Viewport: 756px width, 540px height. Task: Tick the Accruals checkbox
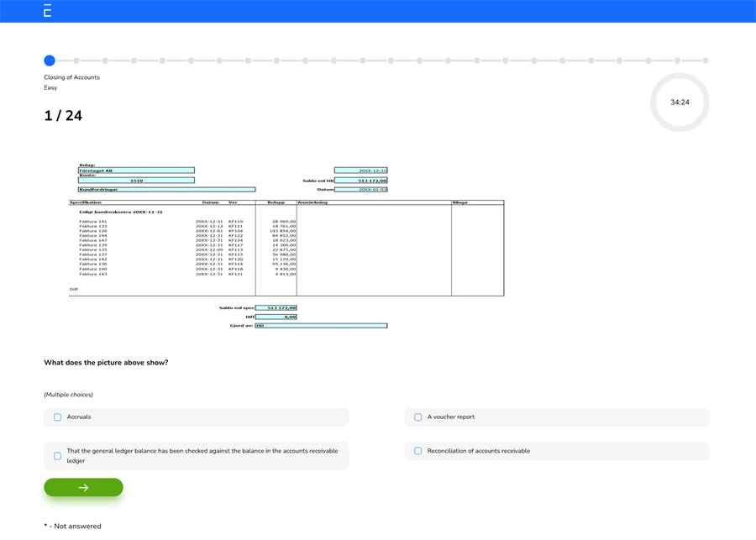(57, 417)
